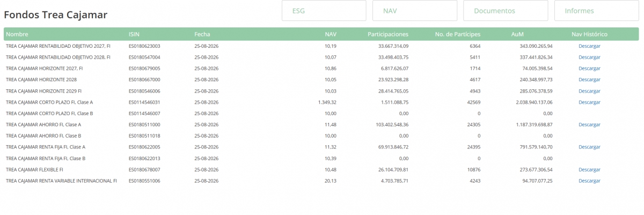Click ISIN ES0180551006
Viewport: 644px width, 215px height.
(144, 181)
